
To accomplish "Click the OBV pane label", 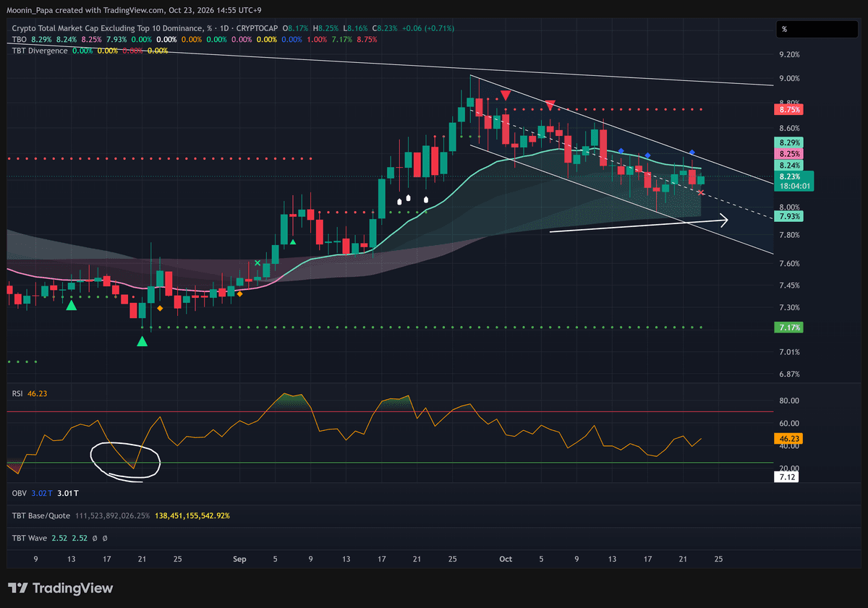I will click(x=18, y=492).
